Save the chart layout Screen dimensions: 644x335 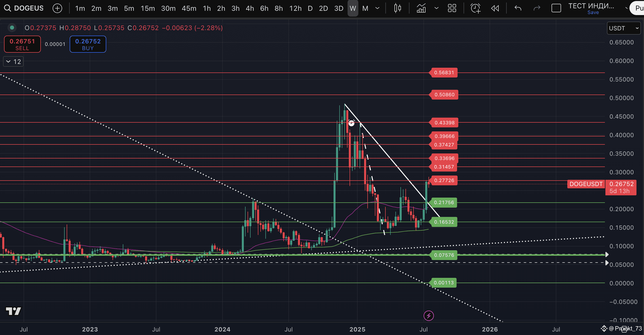click(x=593, y=12)
